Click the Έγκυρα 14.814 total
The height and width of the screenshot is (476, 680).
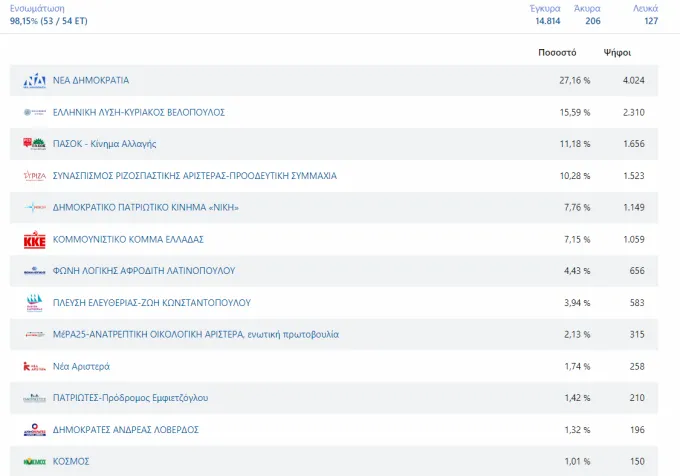[x=545, y=15]
